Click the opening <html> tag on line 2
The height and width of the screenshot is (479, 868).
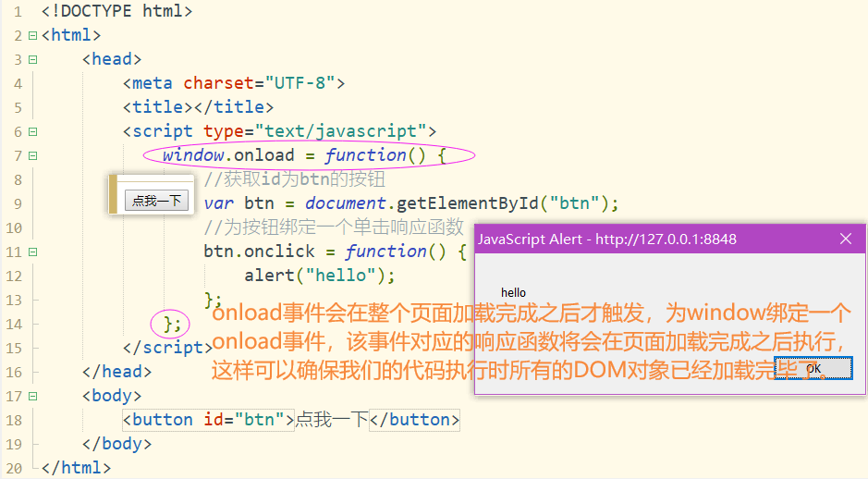click(x=71, y=35)
